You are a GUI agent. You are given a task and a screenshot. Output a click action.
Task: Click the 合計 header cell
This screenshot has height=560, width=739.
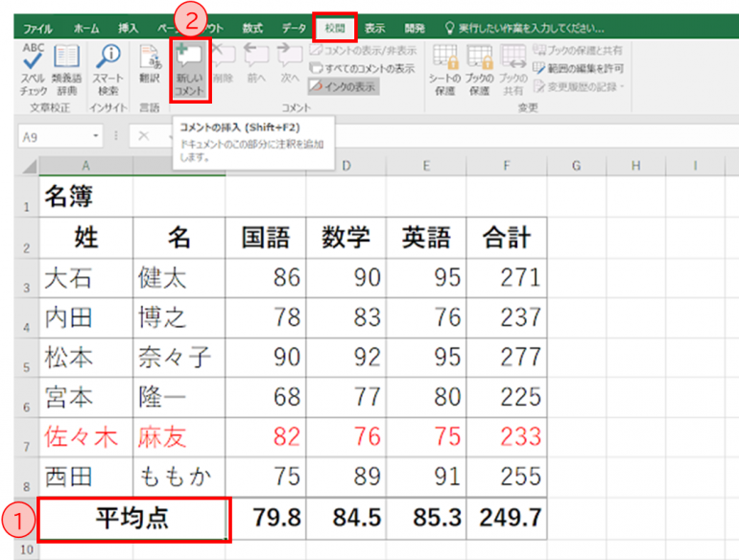[506, 237]
